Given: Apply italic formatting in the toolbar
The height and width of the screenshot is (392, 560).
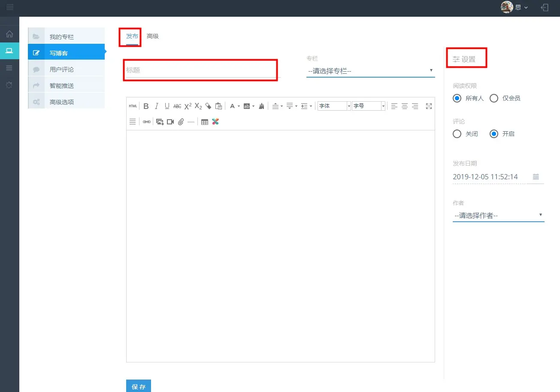Looking at the screenshot, I should 157,106.
